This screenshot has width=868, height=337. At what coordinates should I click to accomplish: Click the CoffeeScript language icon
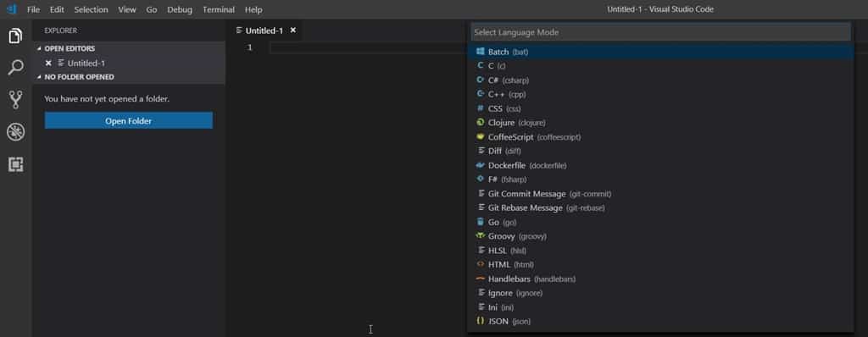click(x=480, y=136)
